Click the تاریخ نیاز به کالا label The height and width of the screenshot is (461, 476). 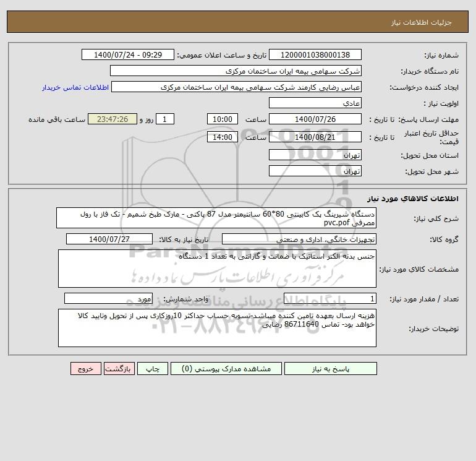click(184, 239)
